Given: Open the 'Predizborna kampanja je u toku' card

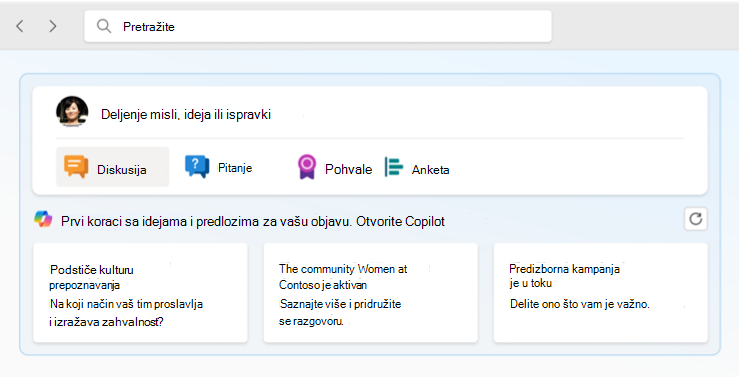Looking at the screenshot, I should pyautogui.click(x=600, y=293).
